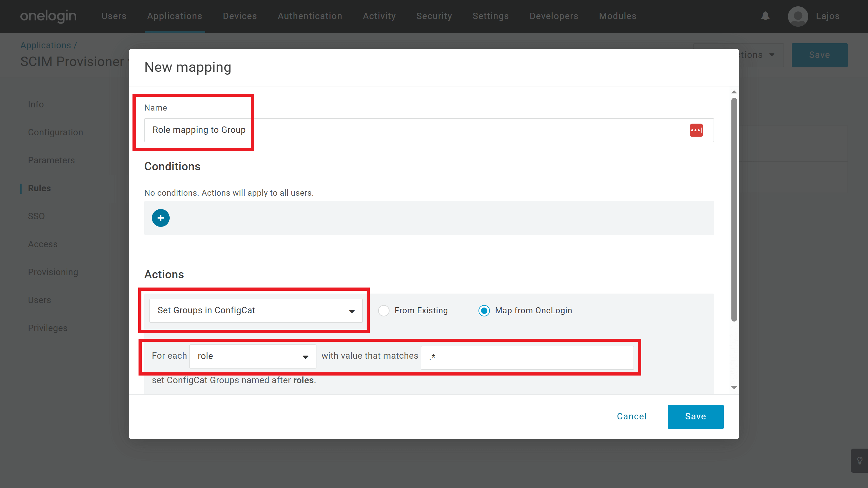Click the scrollbar up arrow in dialog
The width and height of the screenshot is (868, 488).
click(x=734, y=92)
